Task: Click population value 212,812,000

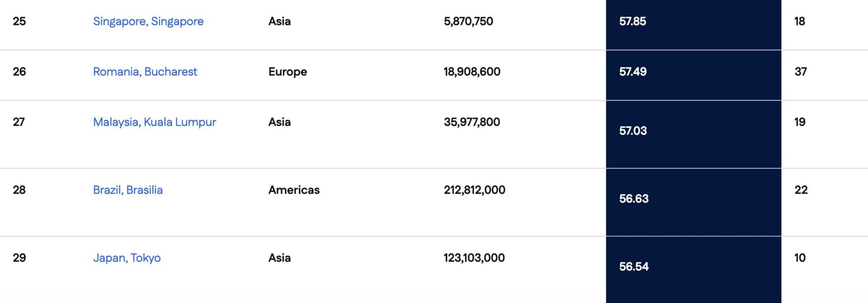Action: point(474,190)
